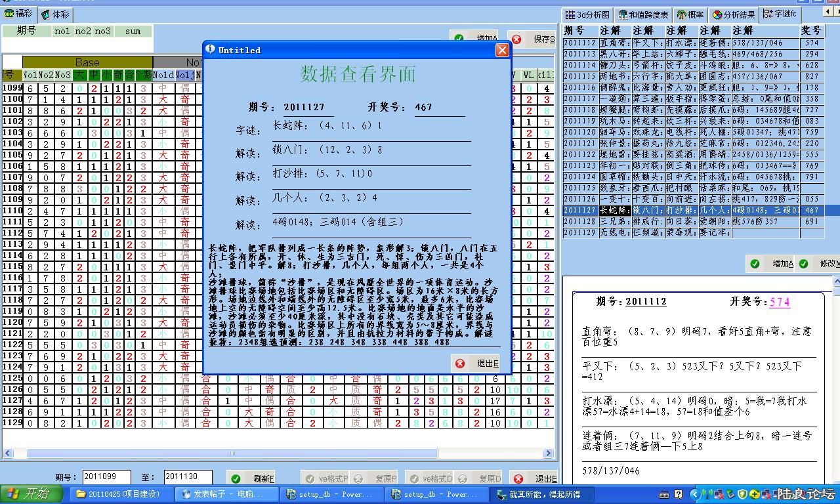Click the 增加A button in right panel
Viewport: 840px width, 504px height.
[774, 264]
